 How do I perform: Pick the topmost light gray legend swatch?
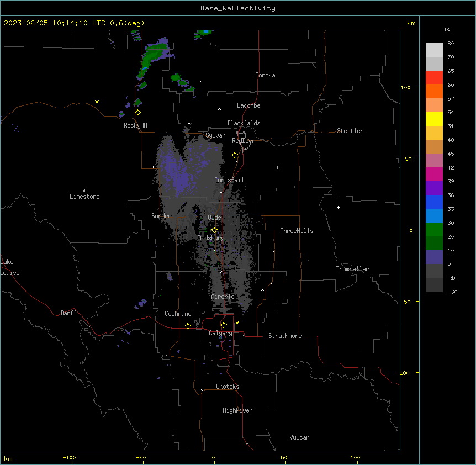pos(434,50)
